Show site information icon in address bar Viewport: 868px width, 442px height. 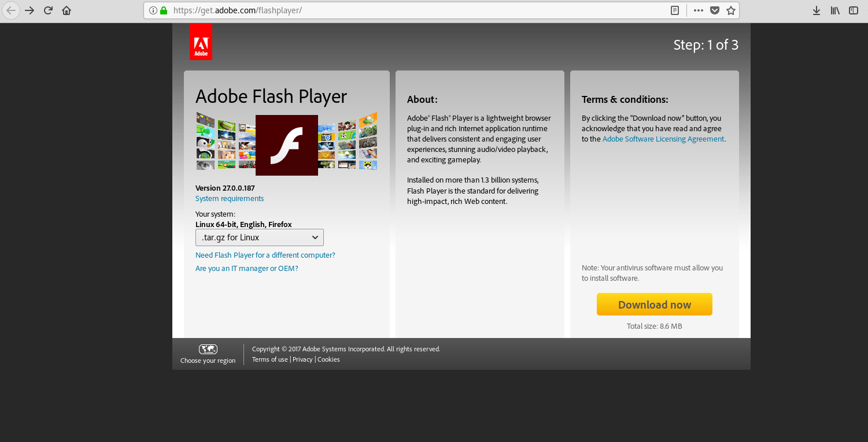[x=153, y=10]
